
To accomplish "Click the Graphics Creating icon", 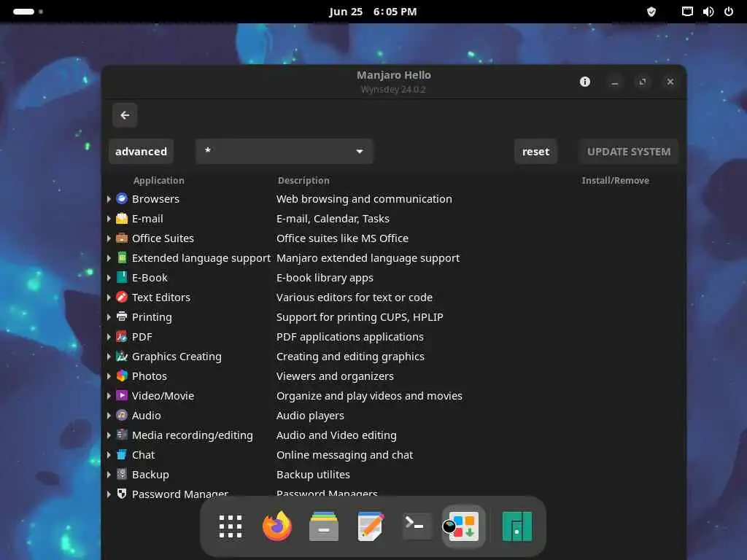I will pos(122,356).
